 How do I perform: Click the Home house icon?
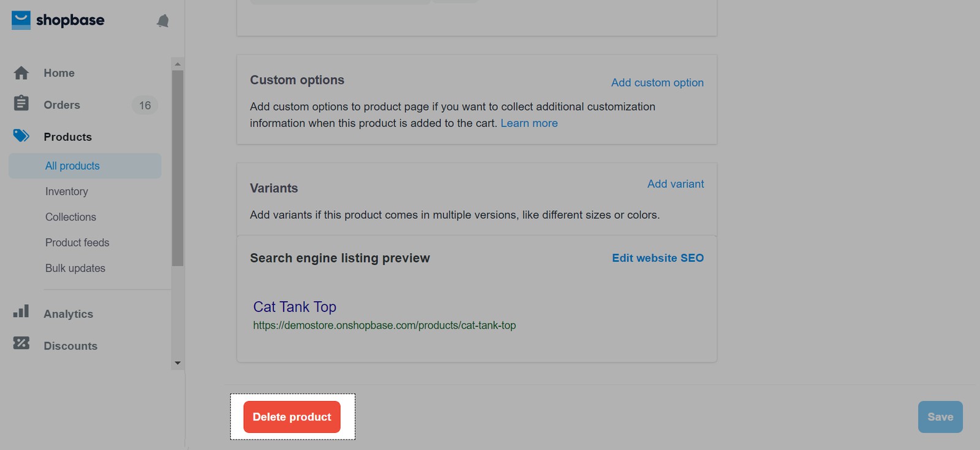pos(21,73)
